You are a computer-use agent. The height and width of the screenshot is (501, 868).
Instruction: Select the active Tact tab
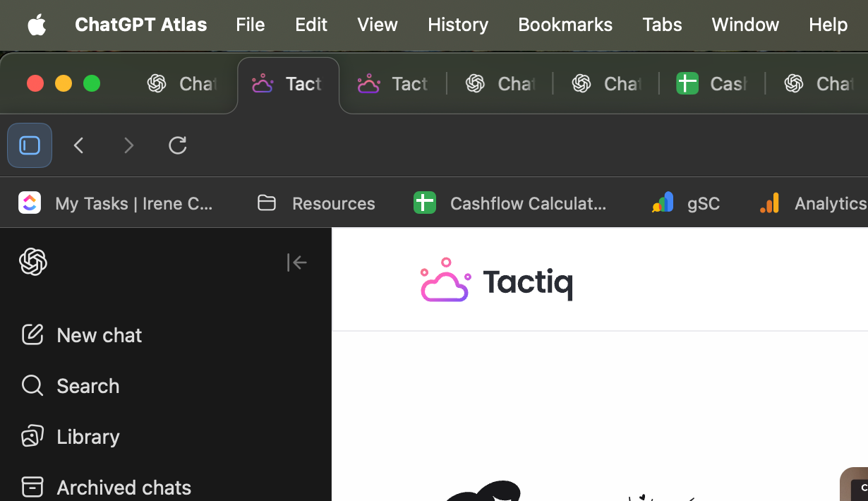(x=288, y=84)
